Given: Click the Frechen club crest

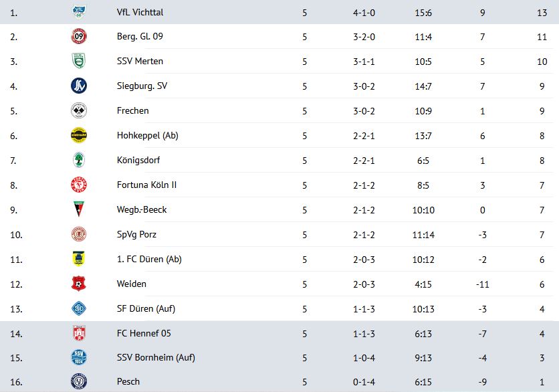Looking at the screenshot, I should [79, 110].
